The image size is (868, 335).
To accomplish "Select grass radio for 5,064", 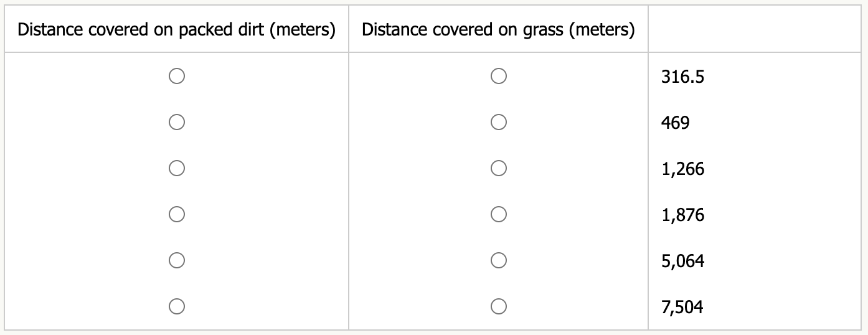I will pos(498,260).
